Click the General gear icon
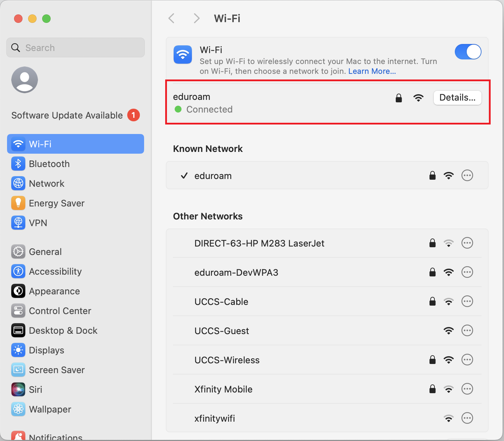Image resolution: width=504 pixels, height=441 pixels. tap(18, 251)
